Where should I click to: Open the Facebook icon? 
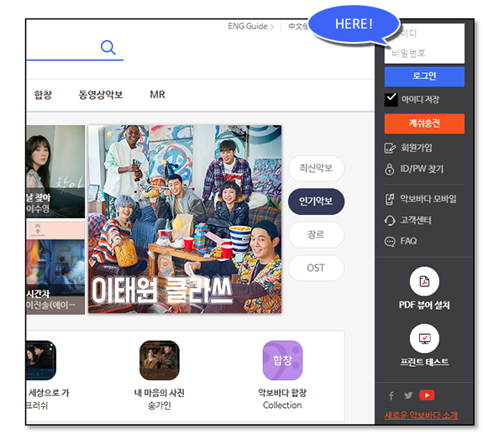point(391,395)
